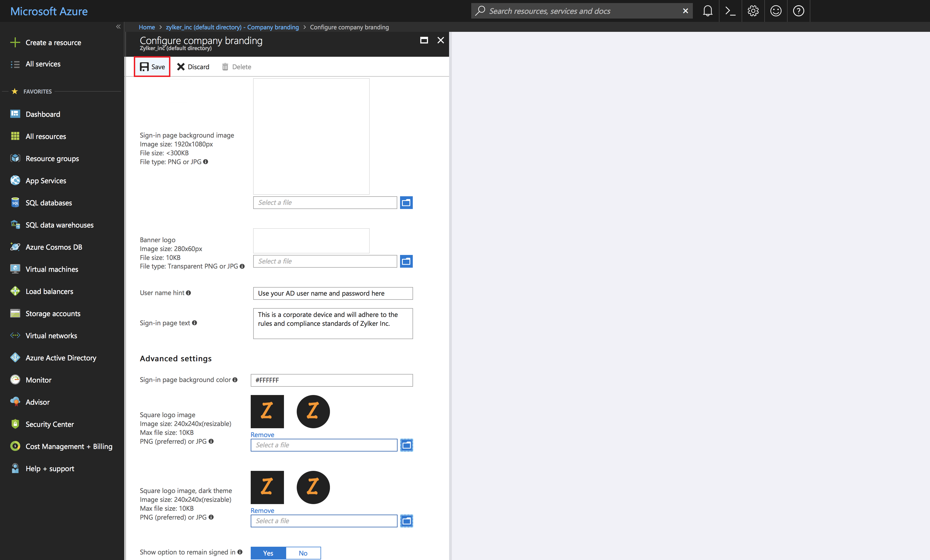Open the notifications bell

(708, 11)
